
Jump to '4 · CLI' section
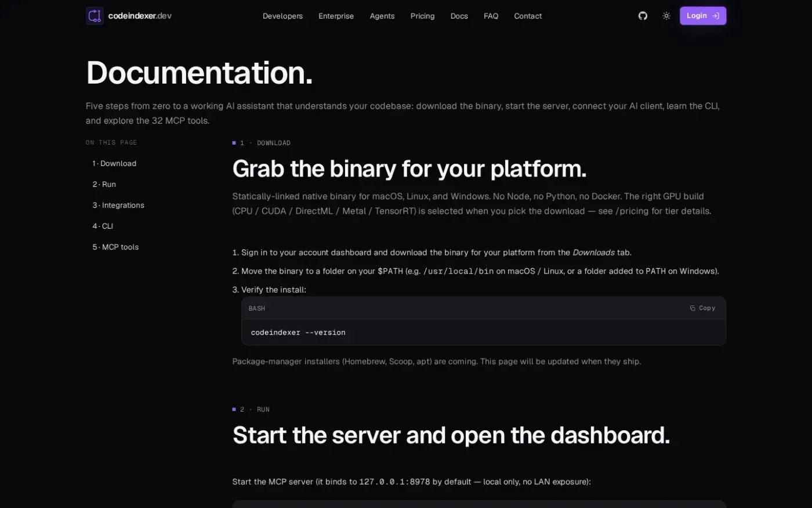pyautogui.click(x=103, y=226)
